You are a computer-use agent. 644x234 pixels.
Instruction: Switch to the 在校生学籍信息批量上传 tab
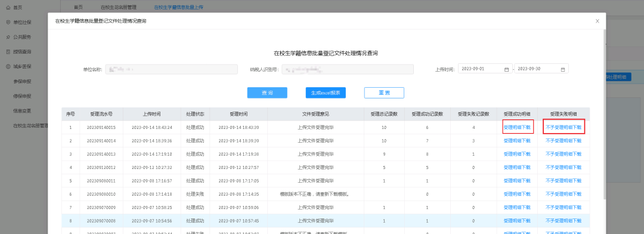(x=178, y=7)
